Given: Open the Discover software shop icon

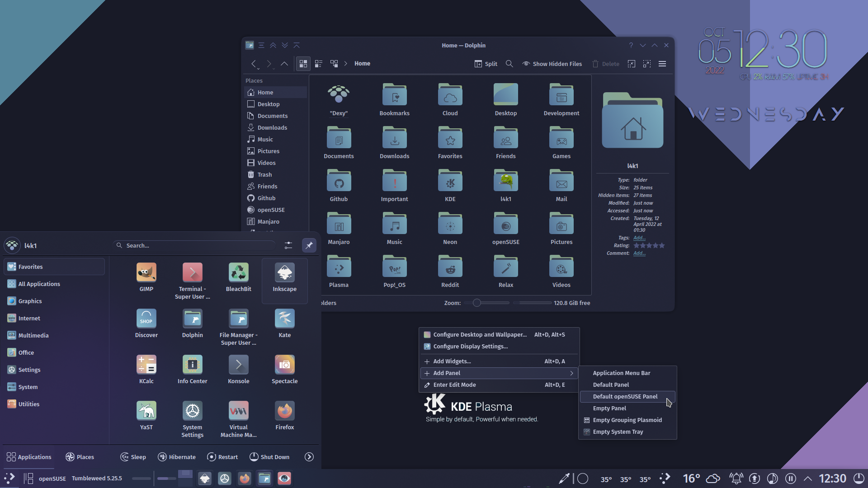Looking at the screenshot, I should pyautogui.click(x=146, y=319).
